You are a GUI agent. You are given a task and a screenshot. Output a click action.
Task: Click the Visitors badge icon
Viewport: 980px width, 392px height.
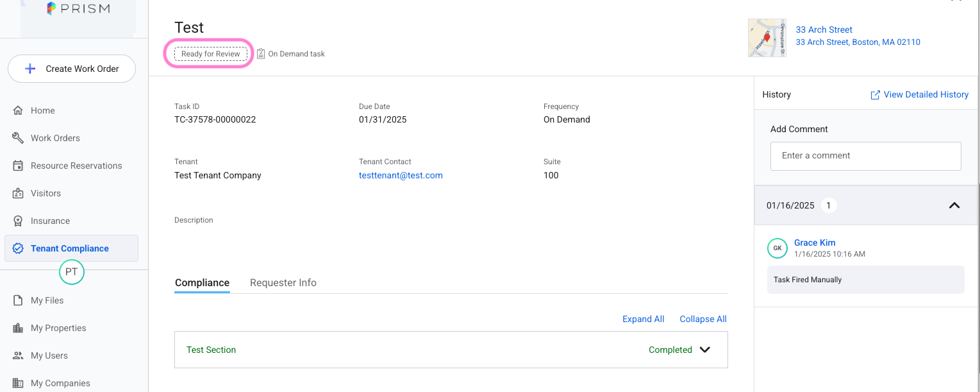tap(18, 193)
